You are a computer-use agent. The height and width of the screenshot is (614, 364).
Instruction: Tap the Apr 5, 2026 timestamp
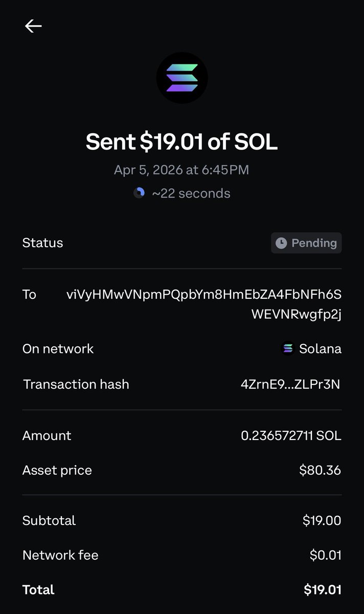(181, 170)
